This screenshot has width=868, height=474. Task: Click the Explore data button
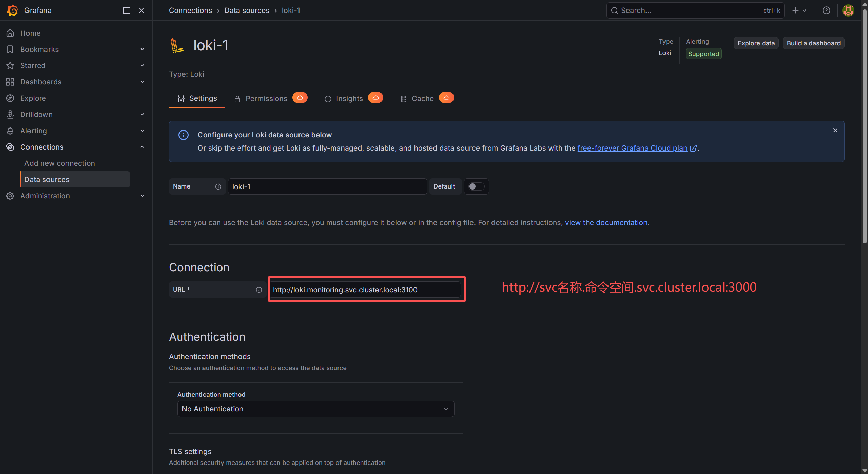[x=756, y=43]
